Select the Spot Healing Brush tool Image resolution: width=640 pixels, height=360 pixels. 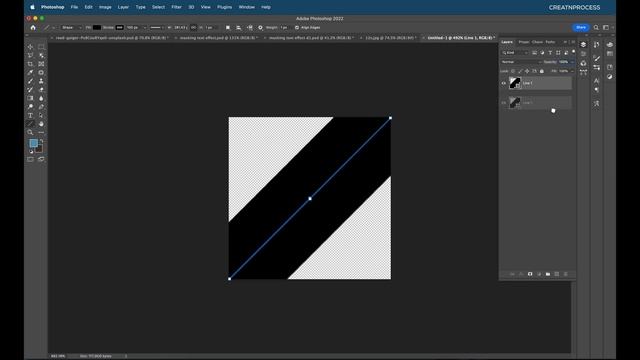(41, 72)
